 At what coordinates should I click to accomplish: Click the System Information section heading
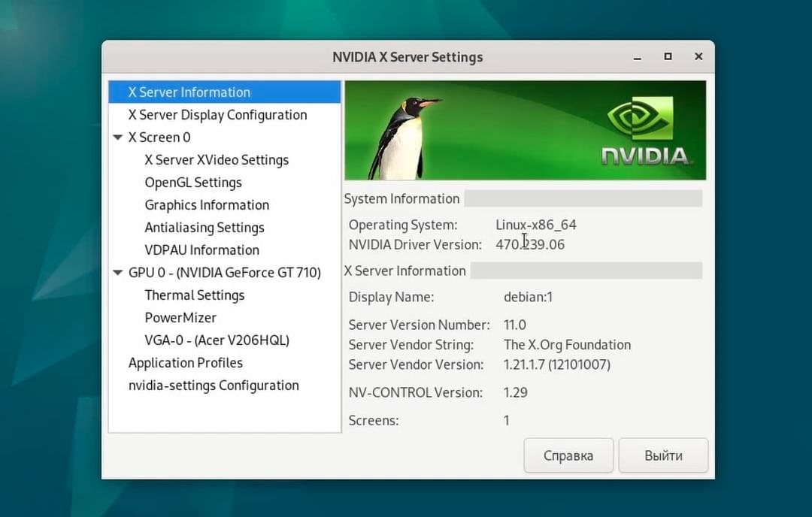click(401, 198)
